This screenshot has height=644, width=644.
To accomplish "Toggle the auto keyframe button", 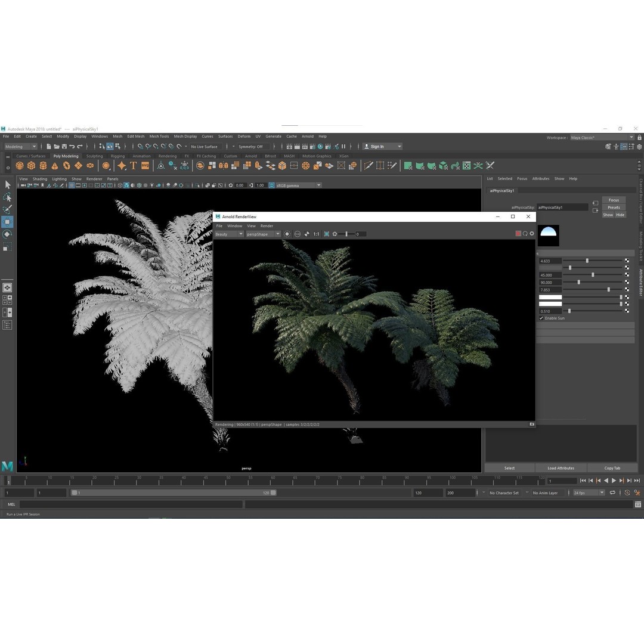I will pyautogui.click(x=627, y=493).
